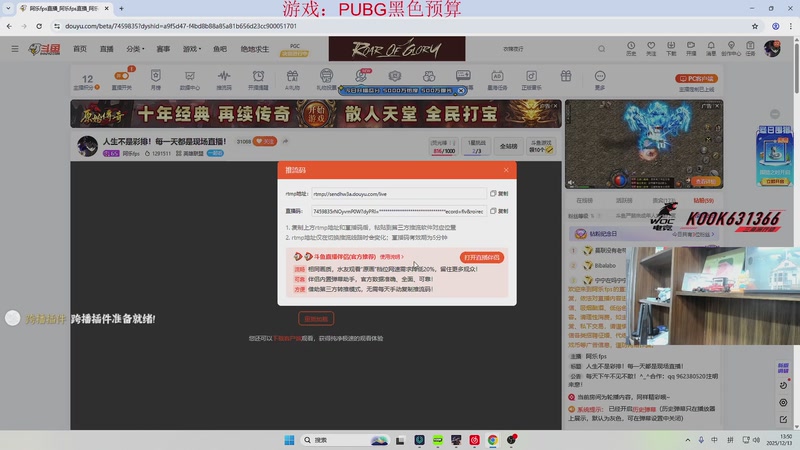Screen dimensions: 800x450
Task: Click the chat edit pencil icon
Action: pyautogui.click(x=783, y=419)
